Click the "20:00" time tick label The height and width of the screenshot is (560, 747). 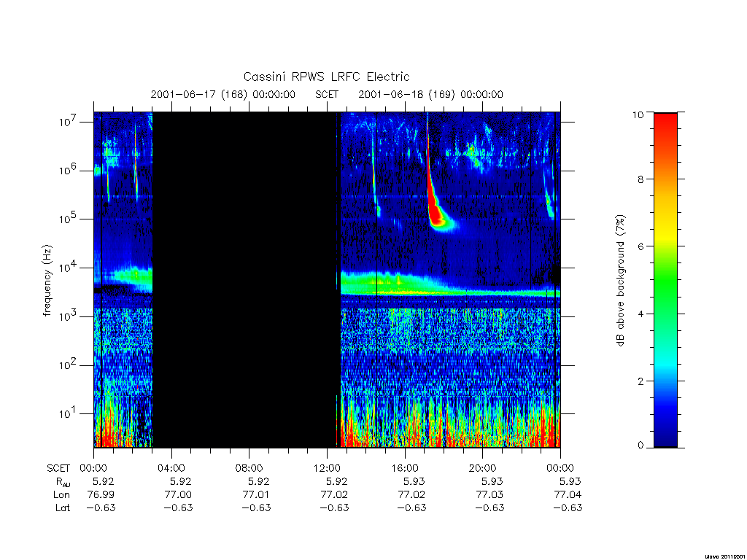pos(482,468)
